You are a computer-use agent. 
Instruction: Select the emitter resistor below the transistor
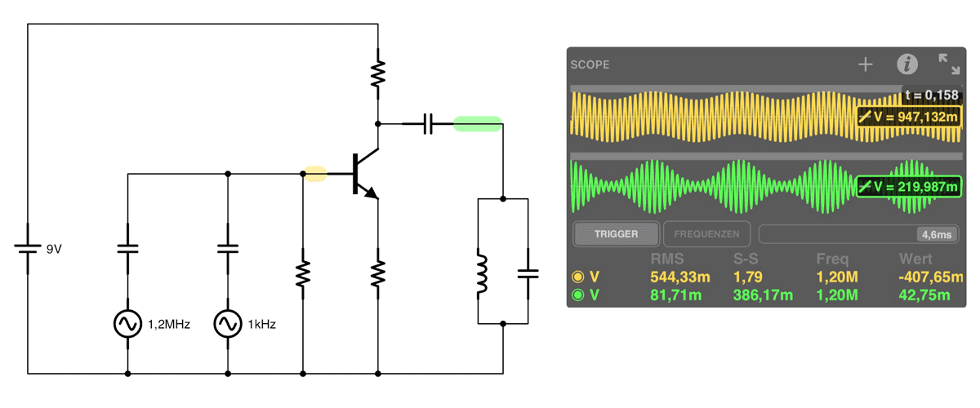tap(378, 273)
